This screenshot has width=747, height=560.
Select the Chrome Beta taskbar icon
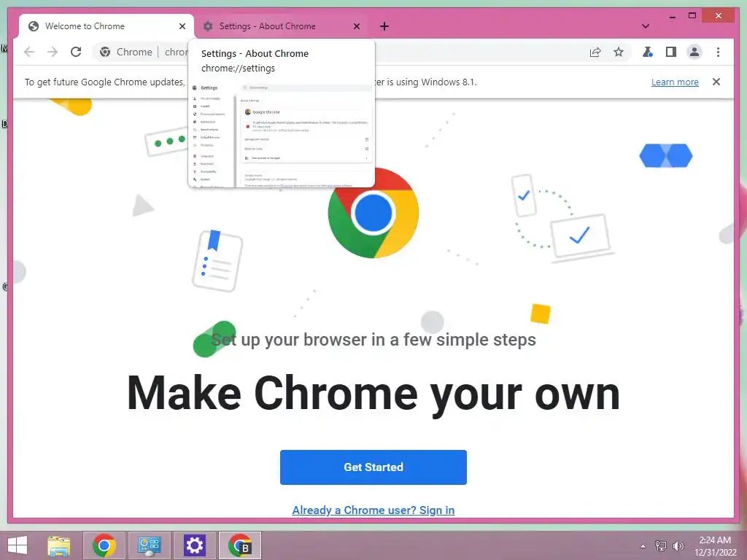(239, 545)
